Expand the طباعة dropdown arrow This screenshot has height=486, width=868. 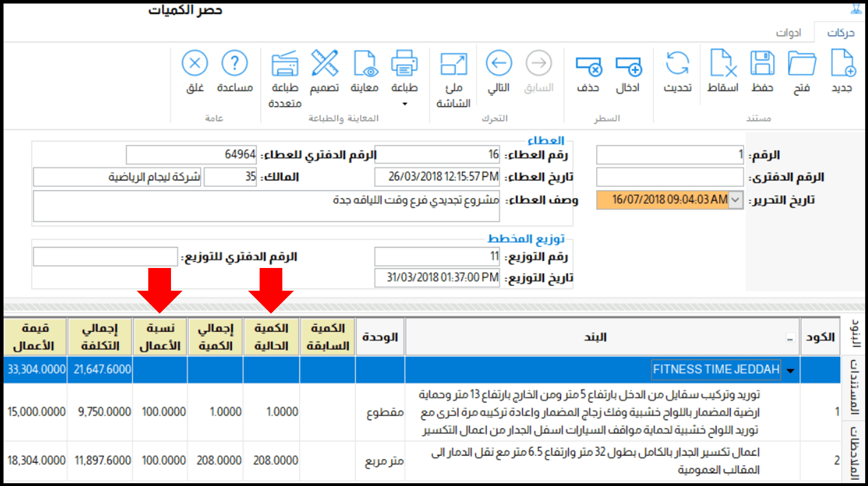point(404,104)
